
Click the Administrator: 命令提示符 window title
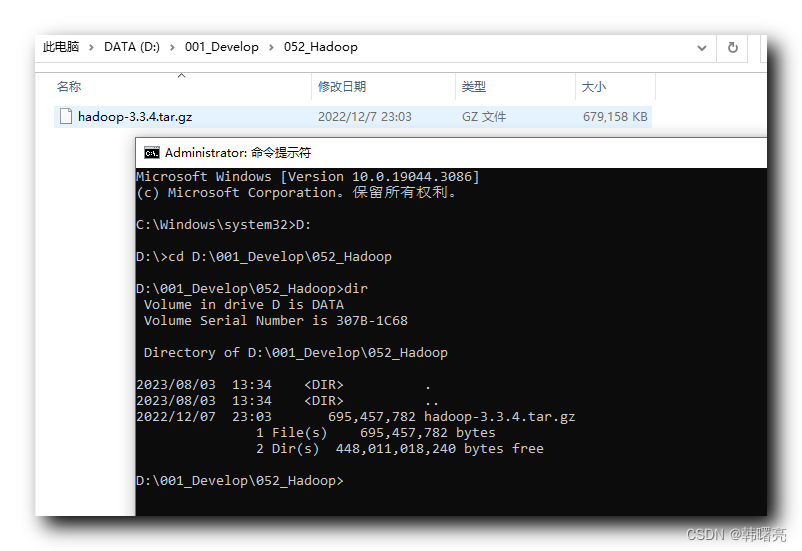pos(238,153)
